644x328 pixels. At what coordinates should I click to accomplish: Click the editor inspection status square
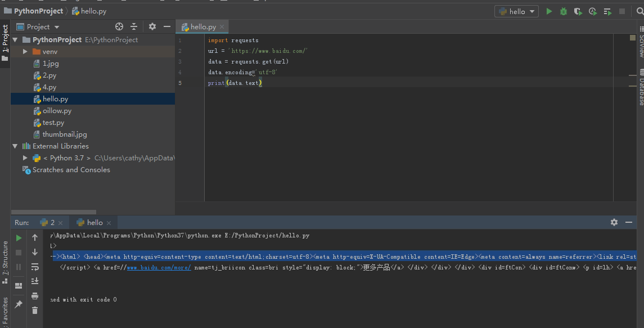(633, 38)
